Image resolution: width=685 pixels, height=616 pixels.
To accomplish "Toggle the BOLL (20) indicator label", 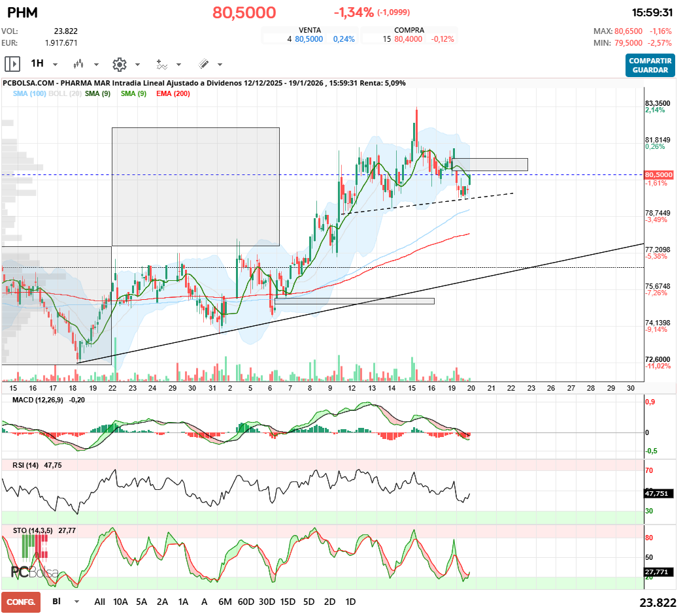I will (x=65, y=93).
